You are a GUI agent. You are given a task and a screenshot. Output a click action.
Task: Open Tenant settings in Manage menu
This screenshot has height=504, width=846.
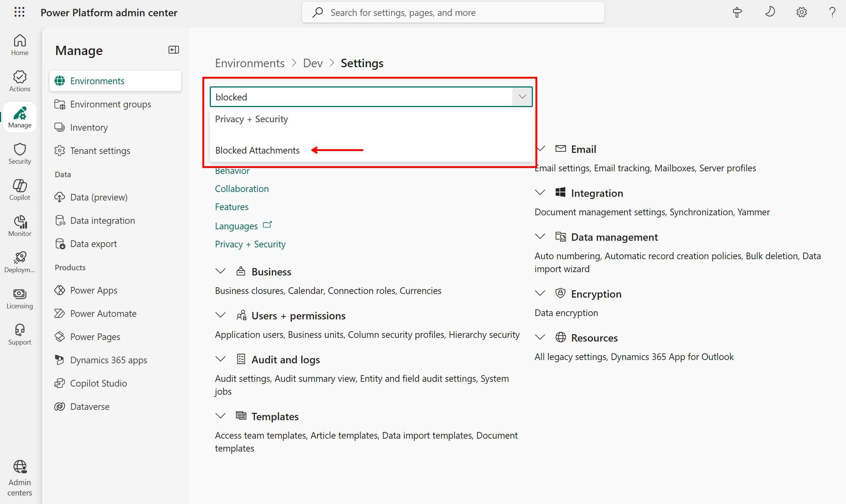click(100, 151)
